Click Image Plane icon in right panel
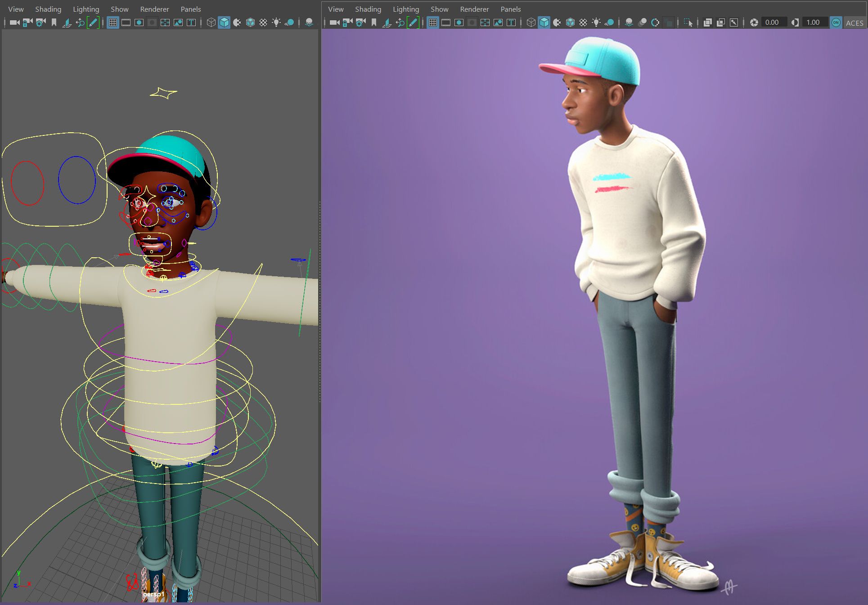This screenshot has width=868, height=605. (x=387, y=22)
